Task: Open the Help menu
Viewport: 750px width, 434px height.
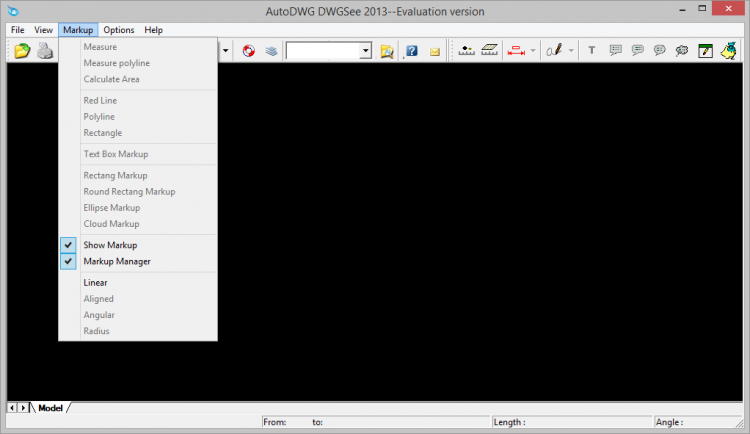Action: (x=154, y=30)
